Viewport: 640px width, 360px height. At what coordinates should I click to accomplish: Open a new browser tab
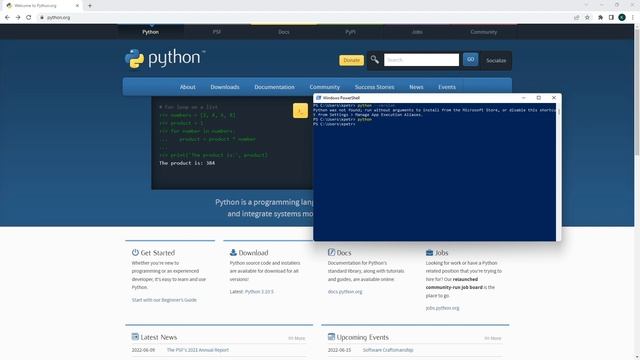(x=90, y=6)
